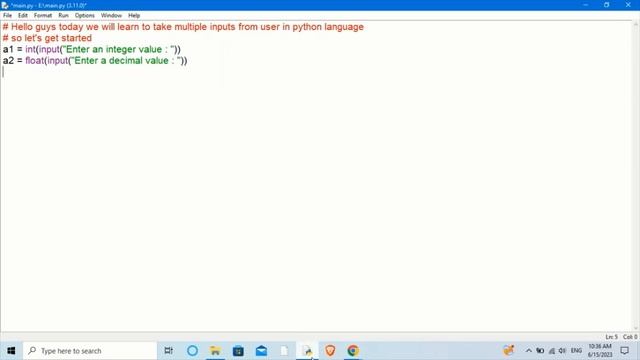Open the Format menu
The width and height of the screenshot is (640, 360).
point(43,16)
